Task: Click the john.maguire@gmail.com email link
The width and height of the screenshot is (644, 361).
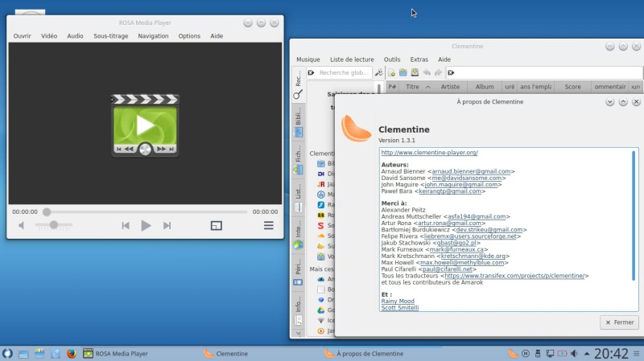Action: tap(461, 185)
